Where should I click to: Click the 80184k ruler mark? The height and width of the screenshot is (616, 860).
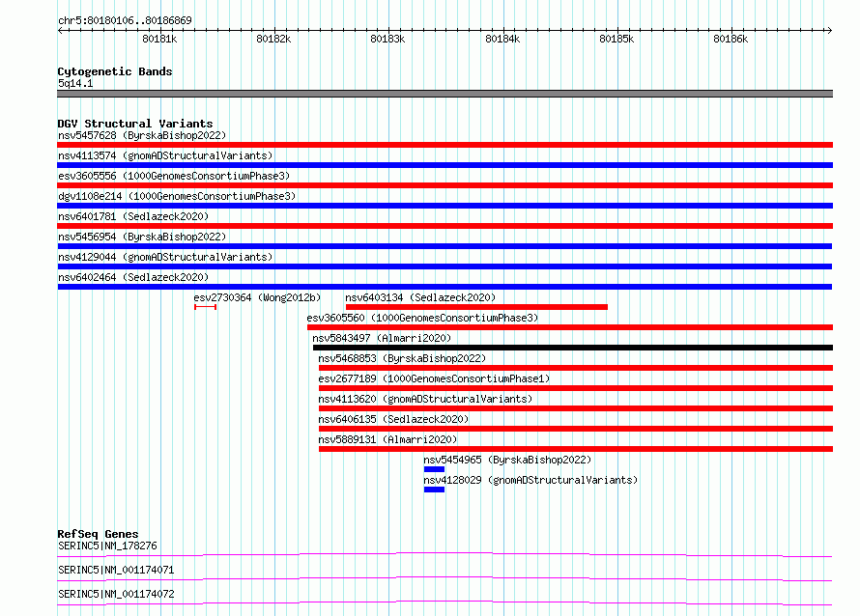coord(502,39)
